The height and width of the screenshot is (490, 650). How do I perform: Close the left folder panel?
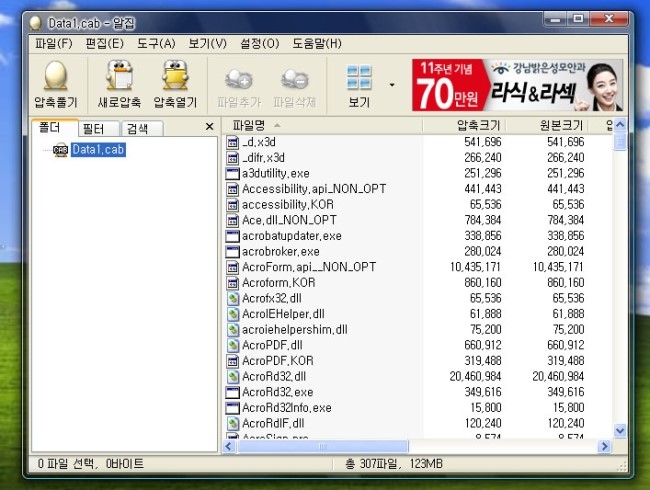[209, 127]
